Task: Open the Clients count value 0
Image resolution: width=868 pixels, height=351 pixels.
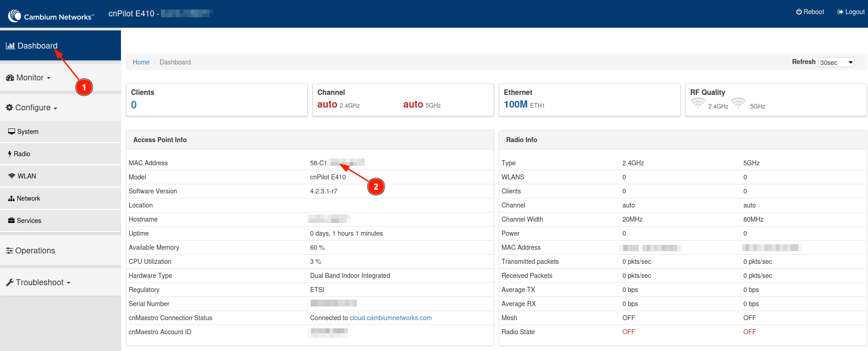Action: click(x=134, y=105)
